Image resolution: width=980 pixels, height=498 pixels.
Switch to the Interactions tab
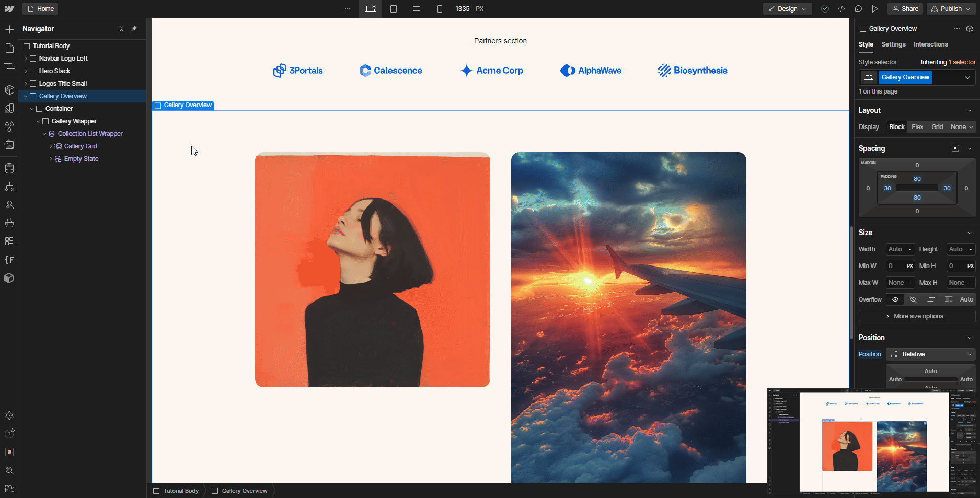tap(930, 44)
